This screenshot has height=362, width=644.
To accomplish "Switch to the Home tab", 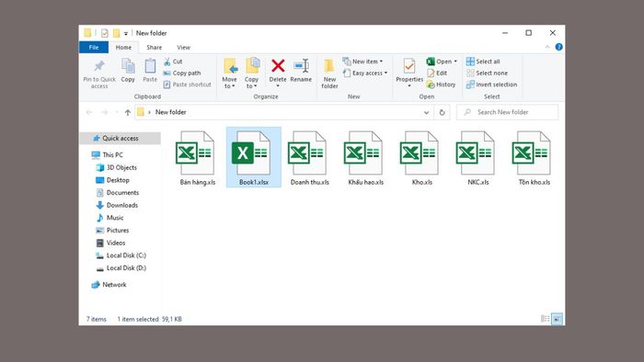I will tap(123, 48).
